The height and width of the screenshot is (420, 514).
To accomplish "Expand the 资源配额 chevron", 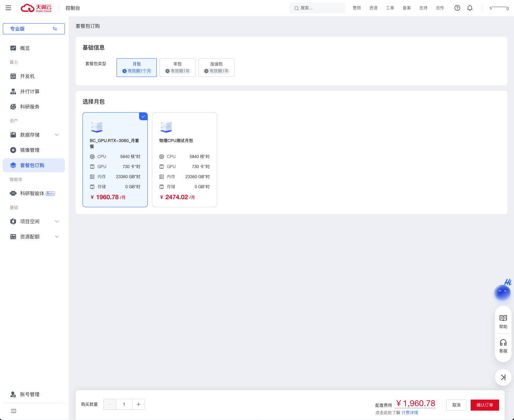I will (57, 237).
